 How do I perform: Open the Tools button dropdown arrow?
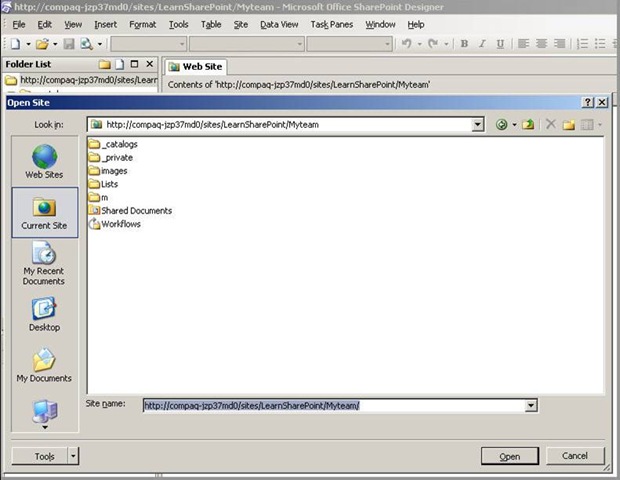tap(73, 456)
